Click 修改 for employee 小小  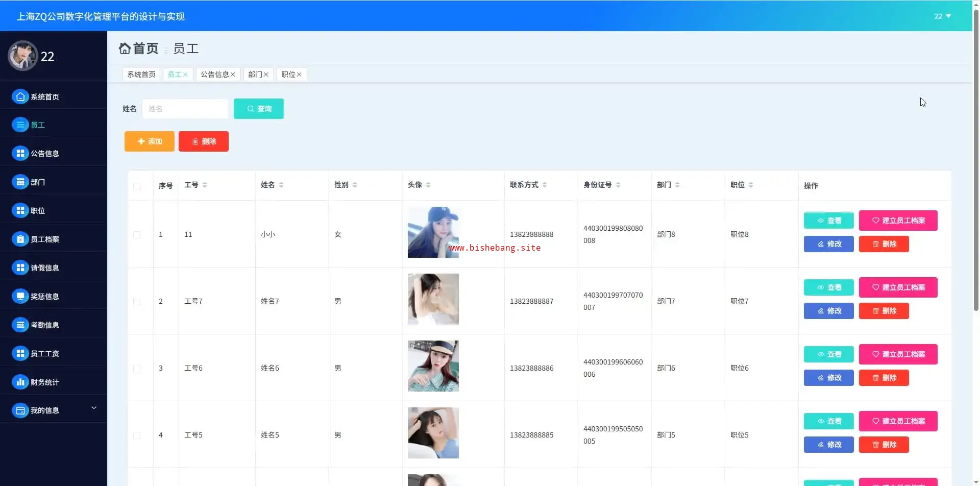click(x=829, y=244)
